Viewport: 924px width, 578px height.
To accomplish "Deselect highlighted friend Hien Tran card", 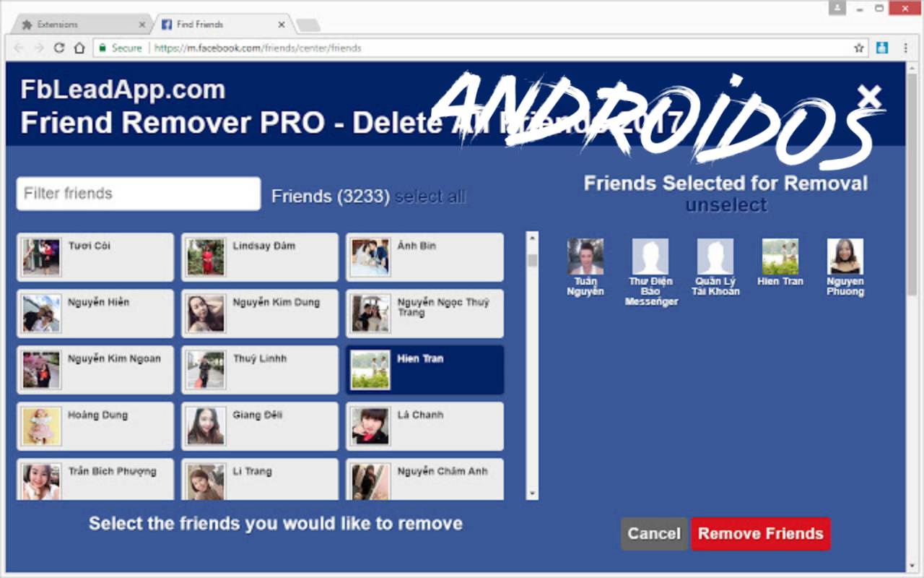I will [424, 370].
